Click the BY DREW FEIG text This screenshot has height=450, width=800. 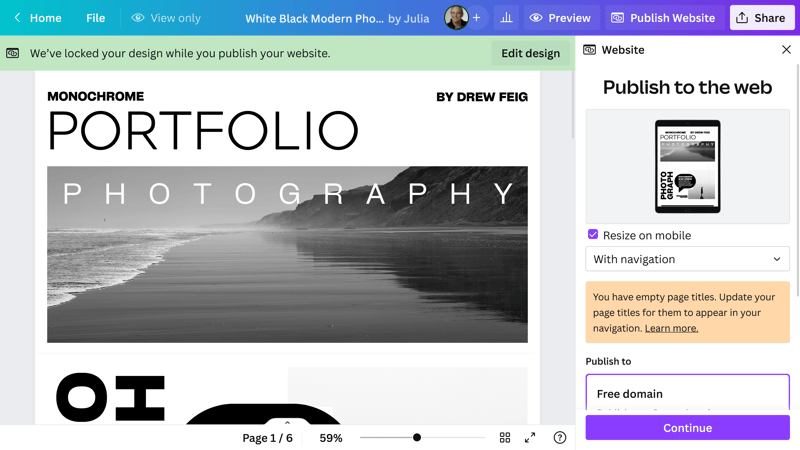click(482, 96)
